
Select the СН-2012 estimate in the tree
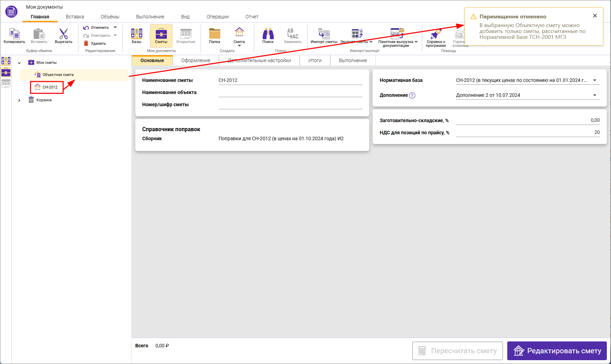click(x=50, y=87)
